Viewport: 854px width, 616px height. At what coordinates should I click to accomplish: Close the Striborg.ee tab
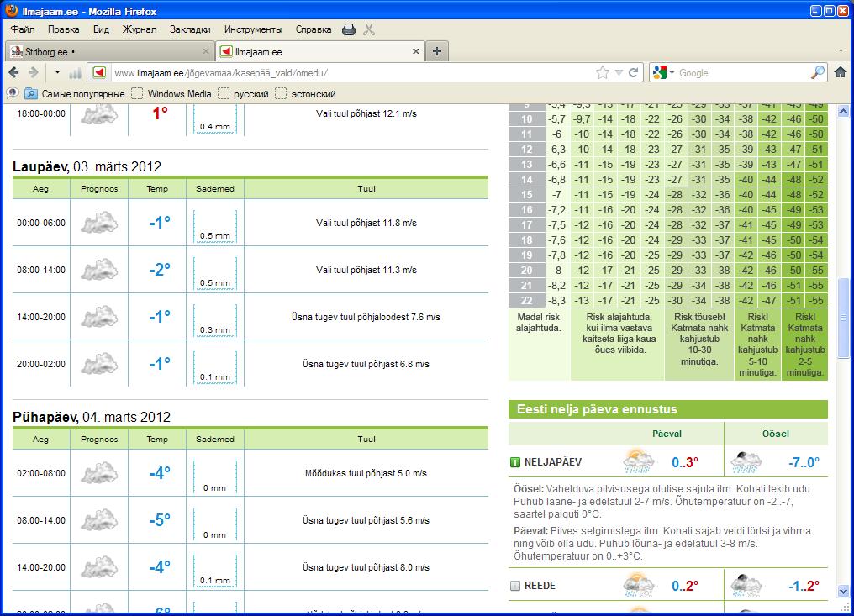point(204,51)
